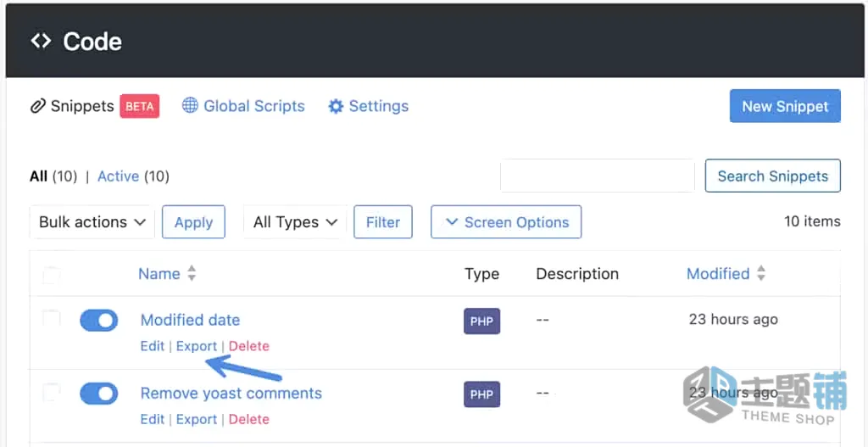Open the Remove yoast comments snippet link
868x447 pixels.
(231, 393)
